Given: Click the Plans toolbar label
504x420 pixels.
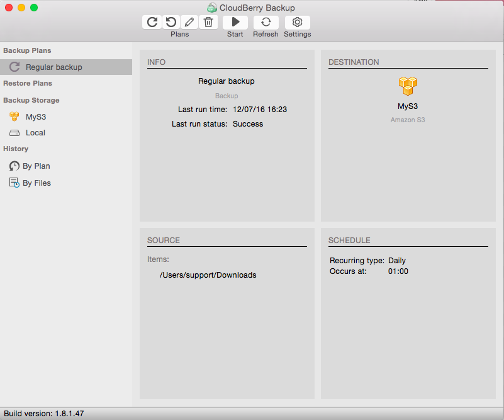Looking at the screenshot, I should click(x=180, y=34).
